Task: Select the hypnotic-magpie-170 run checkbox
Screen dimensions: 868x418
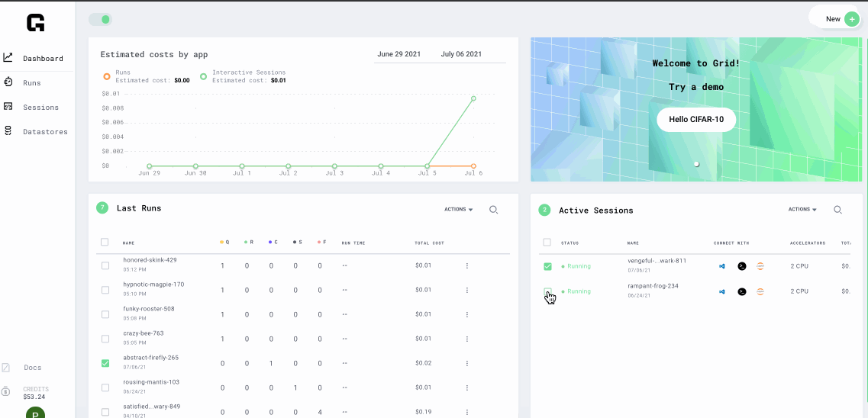Action: 105,291
